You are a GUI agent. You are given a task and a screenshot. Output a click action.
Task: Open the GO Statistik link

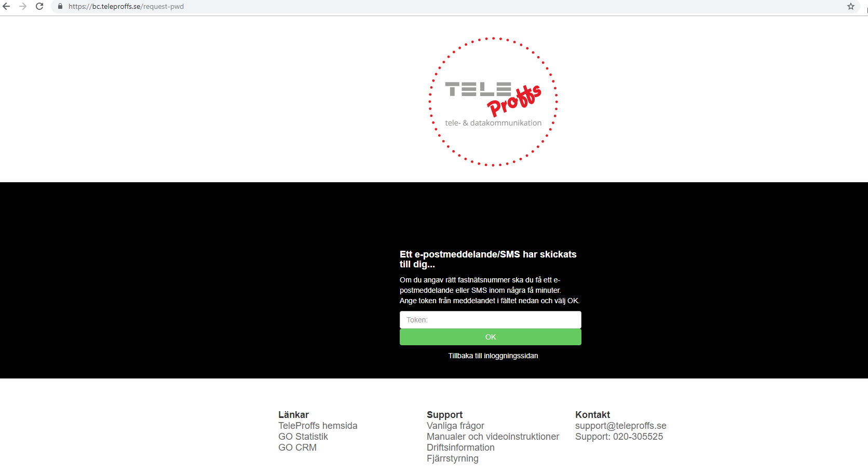303,437
